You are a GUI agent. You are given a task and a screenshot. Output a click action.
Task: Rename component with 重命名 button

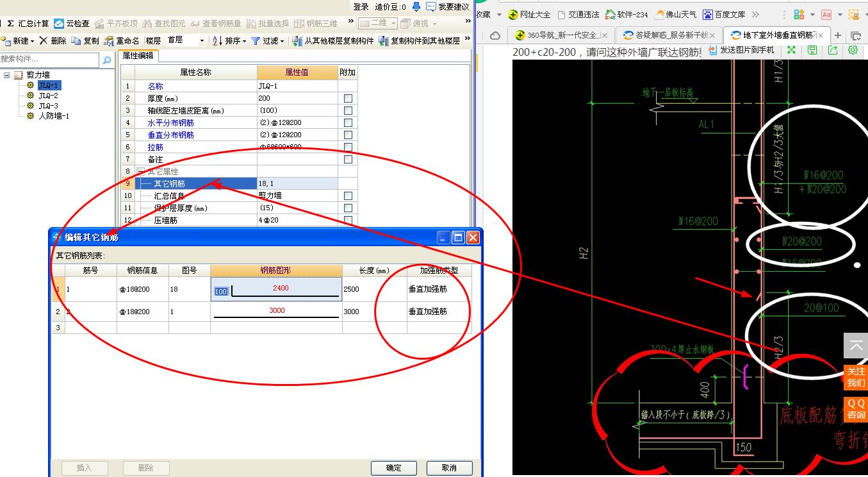click(x=122, y=40)
